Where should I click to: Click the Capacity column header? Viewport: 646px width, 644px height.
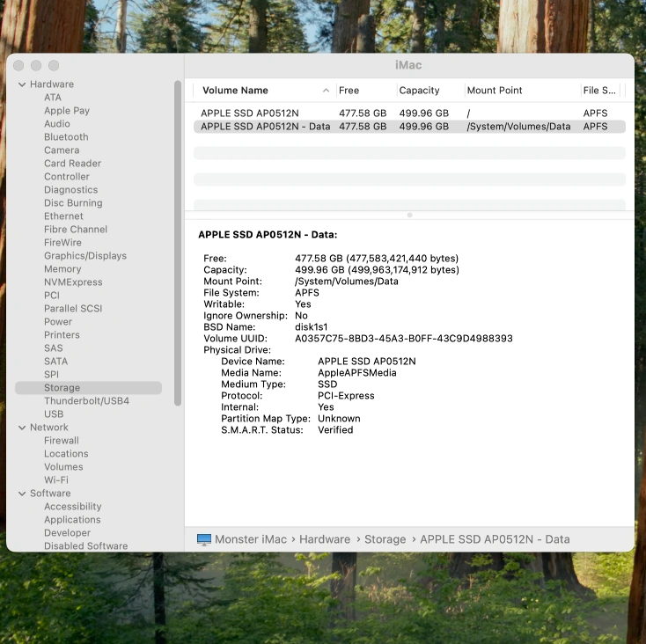coord(419,91)
